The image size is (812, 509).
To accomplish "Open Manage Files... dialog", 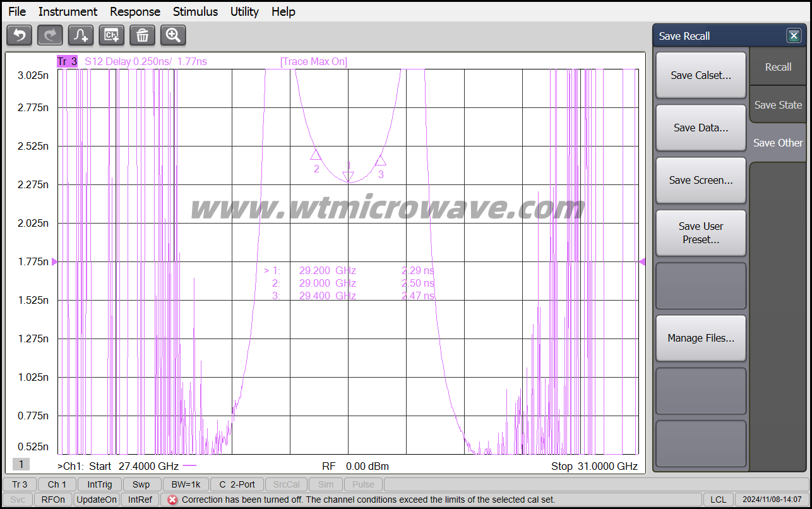I will tap(701, 338).
